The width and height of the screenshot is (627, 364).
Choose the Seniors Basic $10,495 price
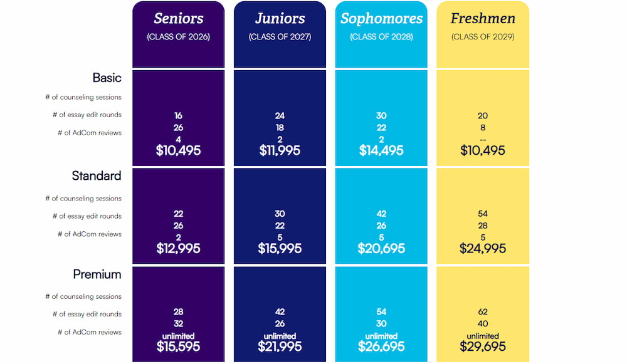(x=178, y=150)
